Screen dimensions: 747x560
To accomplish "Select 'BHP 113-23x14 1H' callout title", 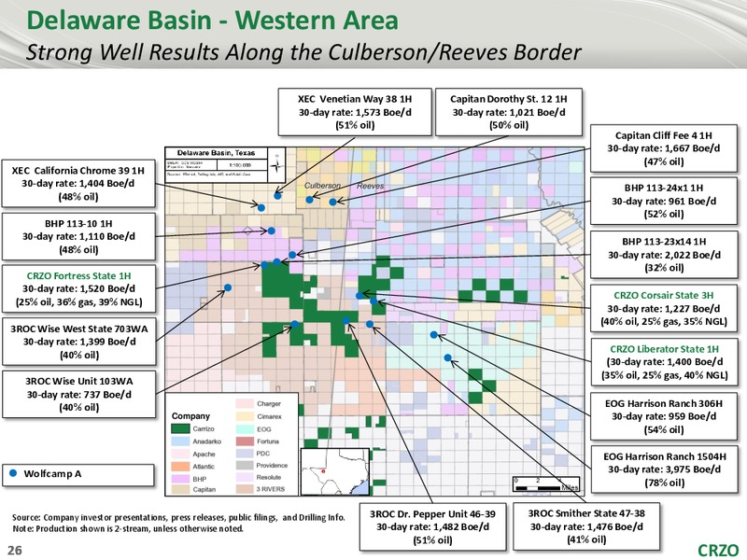I will (x=664, y=242).
